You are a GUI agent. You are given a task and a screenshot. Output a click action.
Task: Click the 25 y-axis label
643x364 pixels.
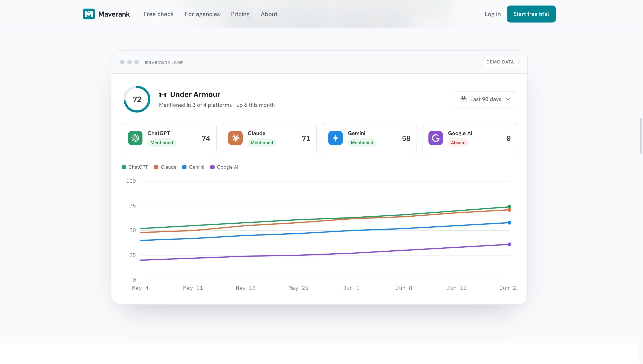[133, 255]
